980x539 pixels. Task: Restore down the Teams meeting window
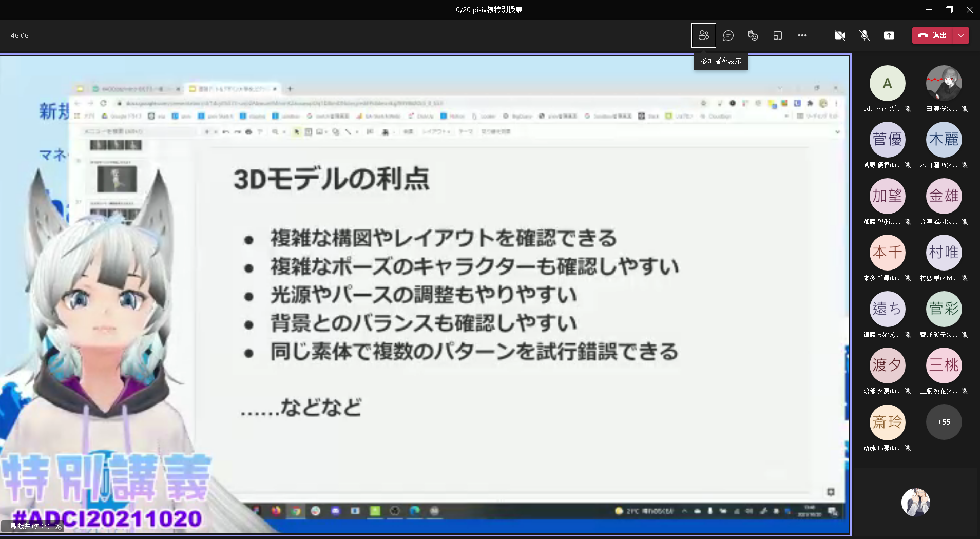click(x=949, y=10)
